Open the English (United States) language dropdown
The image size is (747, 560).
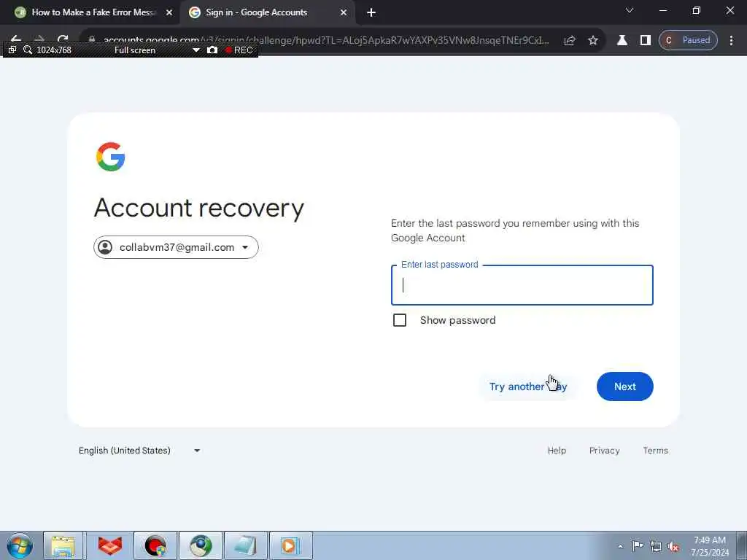tap(139, 451)
